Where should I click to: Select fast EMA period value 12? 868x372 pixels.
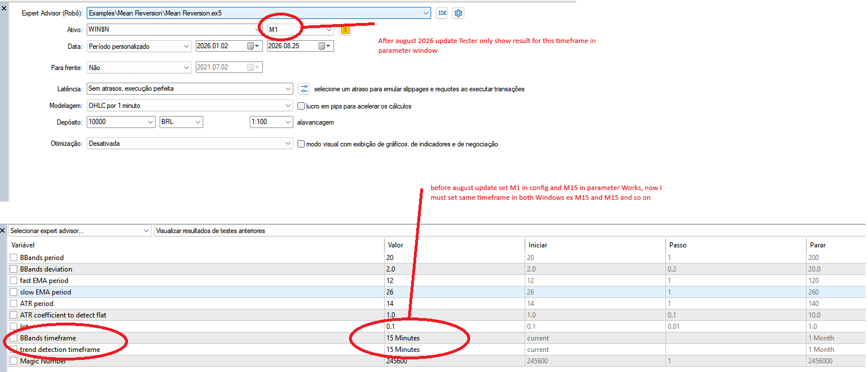(390, 281)
